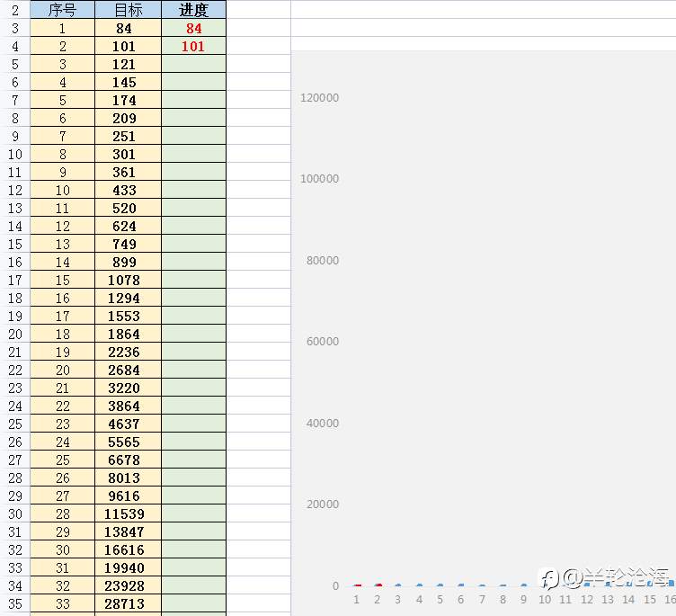
Task: Select target cell with value 4637
Action: tap(128, 424)
